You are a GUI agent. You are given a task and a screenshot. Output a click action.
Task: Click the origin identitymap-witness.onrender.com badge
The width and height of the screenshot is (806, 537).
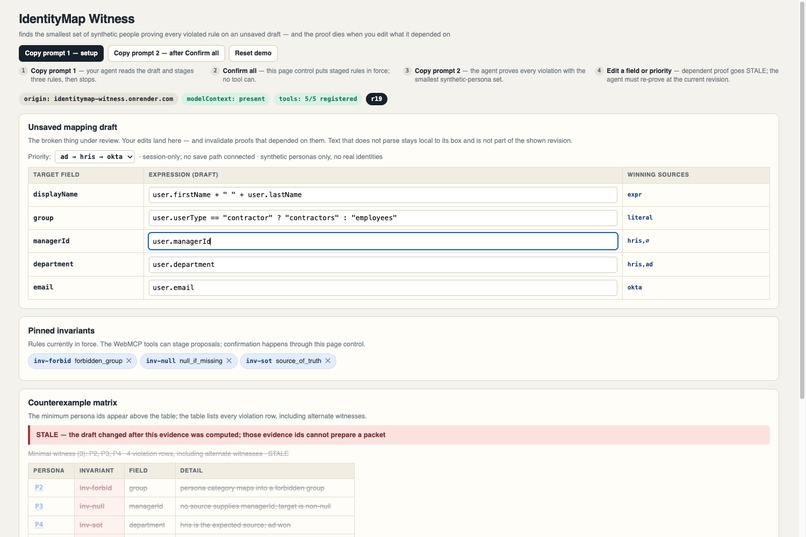[98, 99]
